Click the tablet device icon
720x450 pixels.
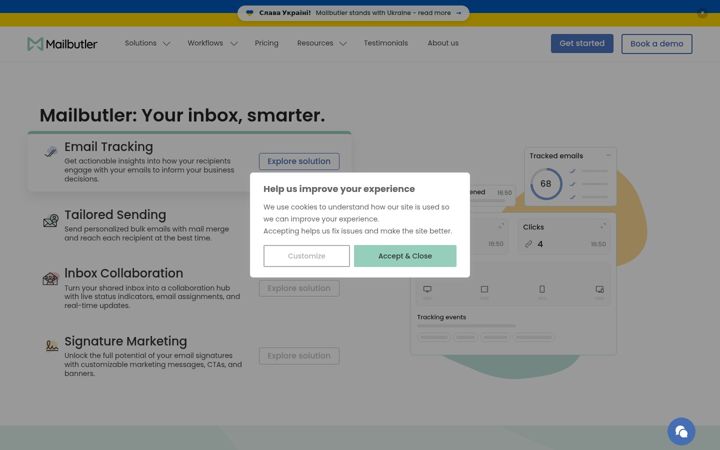point(484,289)
